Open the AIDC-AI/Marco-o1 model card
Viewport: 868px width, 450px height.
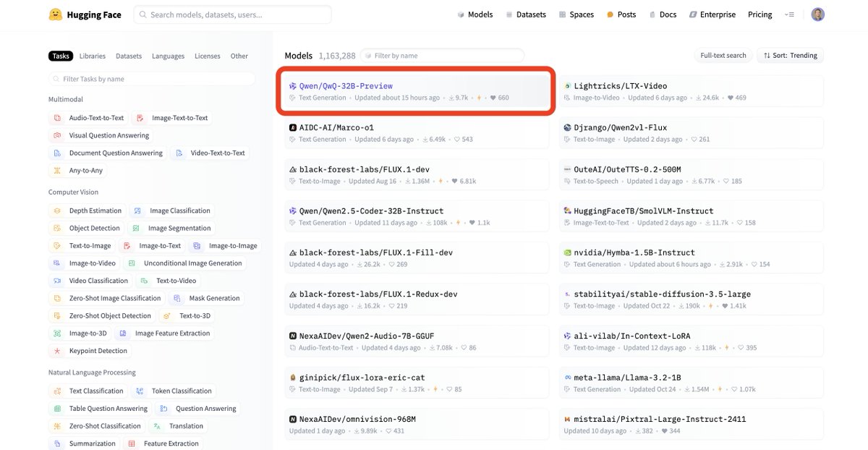[x=417, y=133]
